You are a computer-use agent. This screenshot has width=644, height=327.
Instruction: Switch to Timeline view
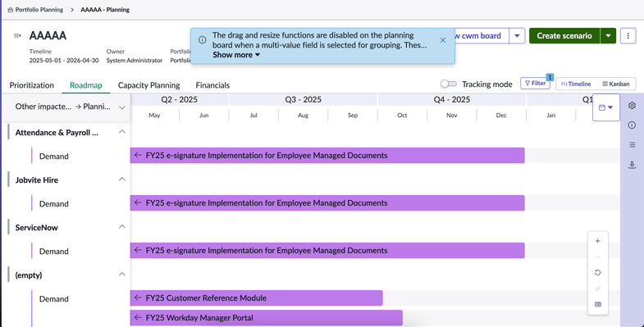[x=576, y=84]
